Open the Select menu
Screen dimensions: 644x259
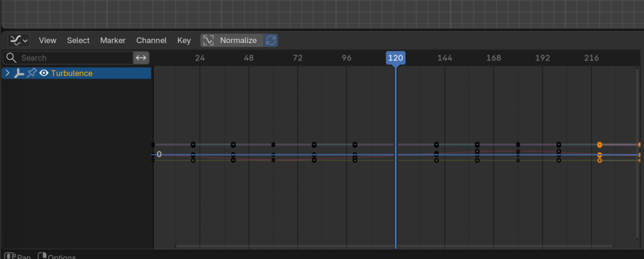pyautogui.click(x=79, y=40)
